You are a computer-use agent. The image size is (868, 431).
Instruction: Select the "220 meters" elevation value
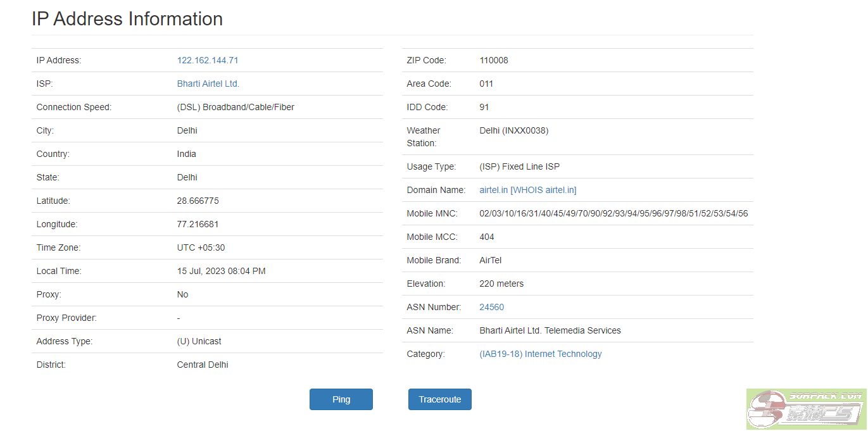click(501, 284)
